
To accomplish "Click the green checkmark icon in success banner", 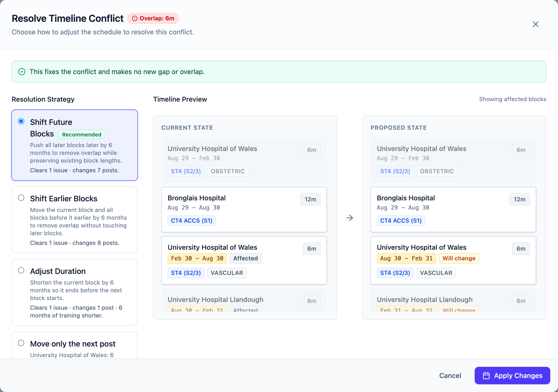I will [x=22, y=72].
